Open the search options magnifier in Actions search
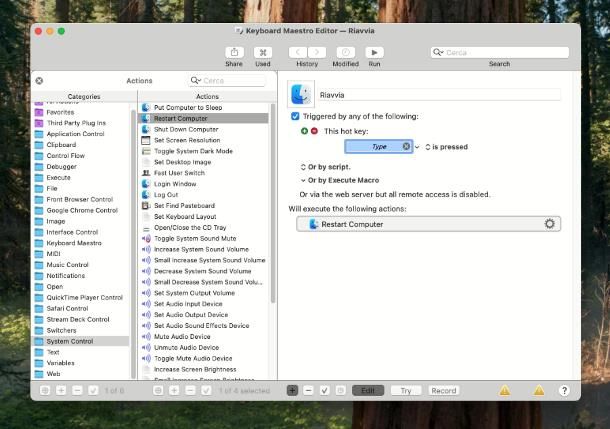The image size is (610, 429). tap(195, 81)
